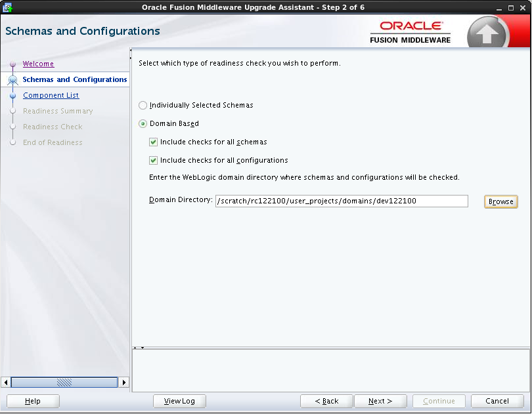This screenshot has height=414, width=532.
Task: Click the Domain Directory text field
Action: [x=342, y=201]
